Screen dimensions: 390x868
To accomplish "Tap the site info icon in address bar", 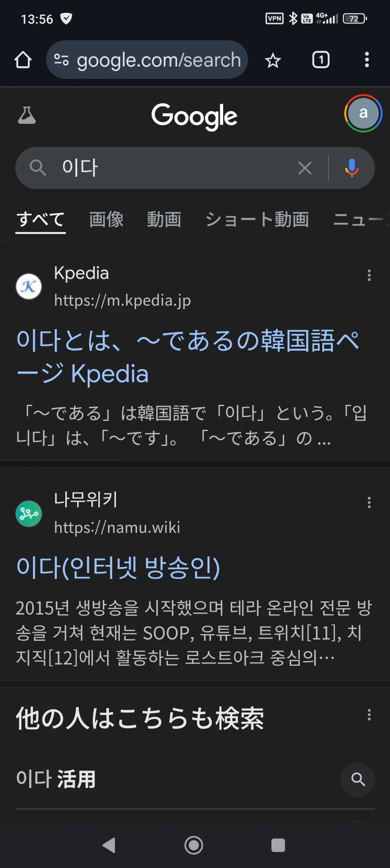I will (x=61, y=60).
